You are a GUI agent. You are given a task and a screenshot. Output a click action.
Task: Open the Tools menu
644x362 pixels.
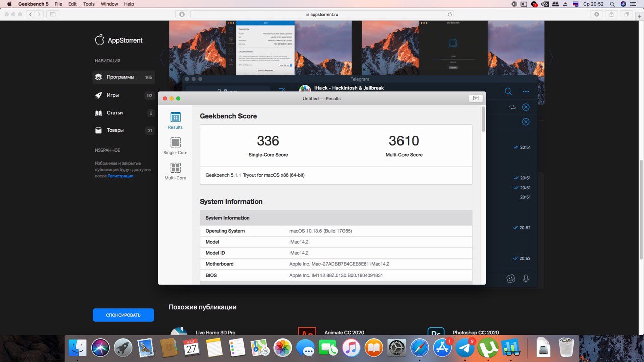tap(89, 4)
